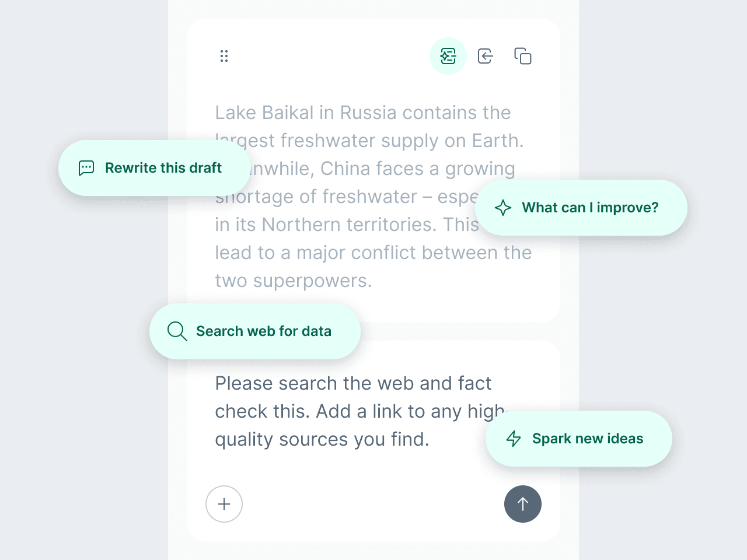This screenshot has width=747, height=560.
Task: Click the prompt line "quality sources you find."
Action: pyautogui.click(x=322, y=439)
